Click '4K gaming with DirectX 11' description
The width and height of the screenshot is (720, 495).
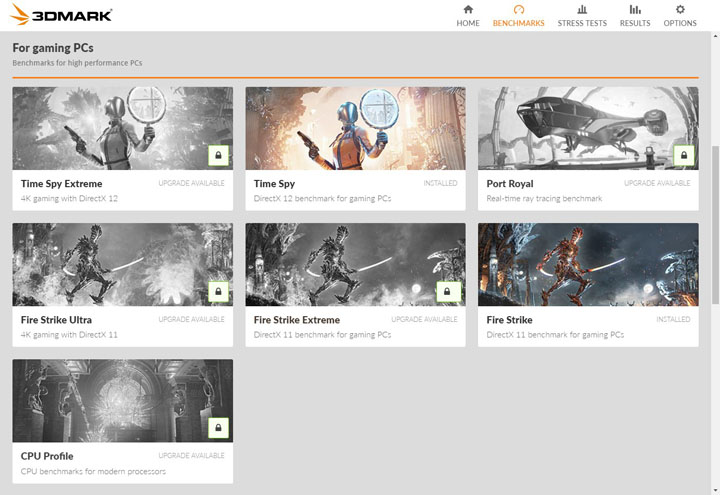tap(69, 335)
